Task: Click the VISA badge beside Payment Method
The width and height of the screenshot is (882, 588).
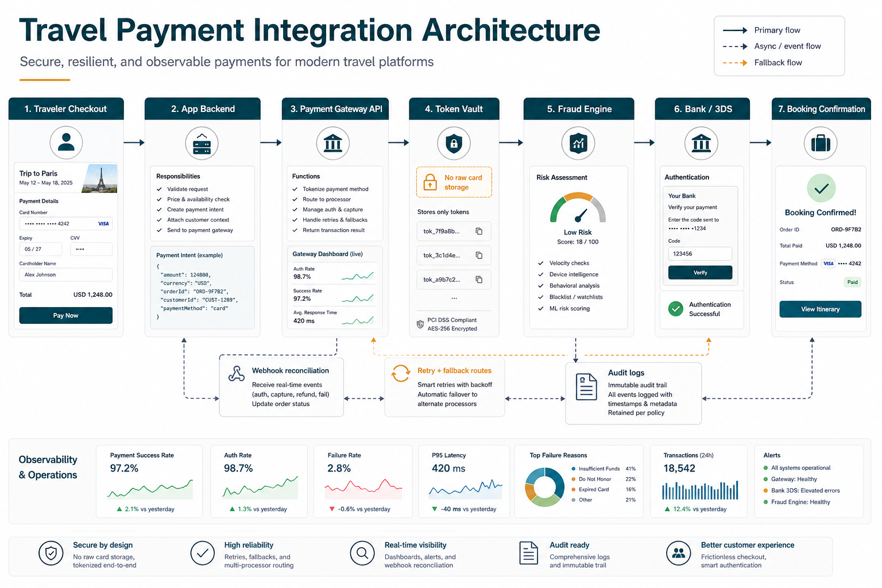Action: click(x=829, y=264)
